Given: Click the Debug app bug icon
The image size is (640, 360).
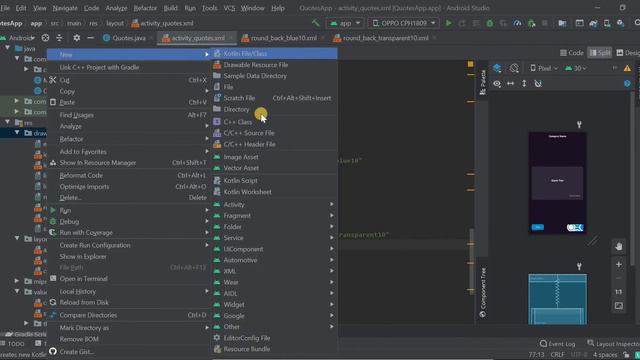Looking at the screenshot, I should click(489, 23).
